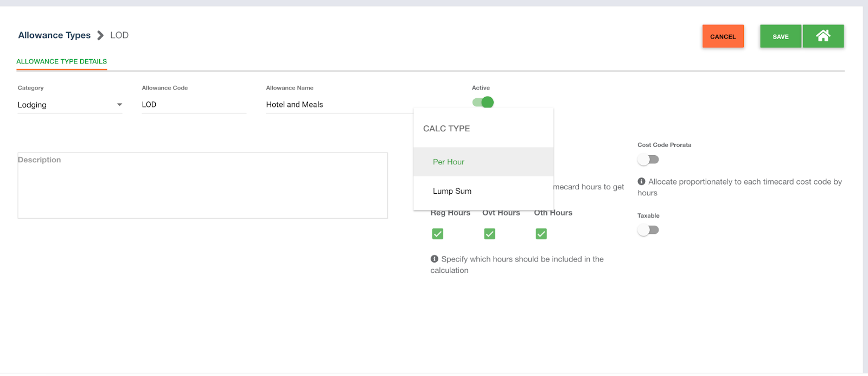Choose Lump Sum in Calc Type list
Viewport: 868px width, 376px height.
coord(483,191)
